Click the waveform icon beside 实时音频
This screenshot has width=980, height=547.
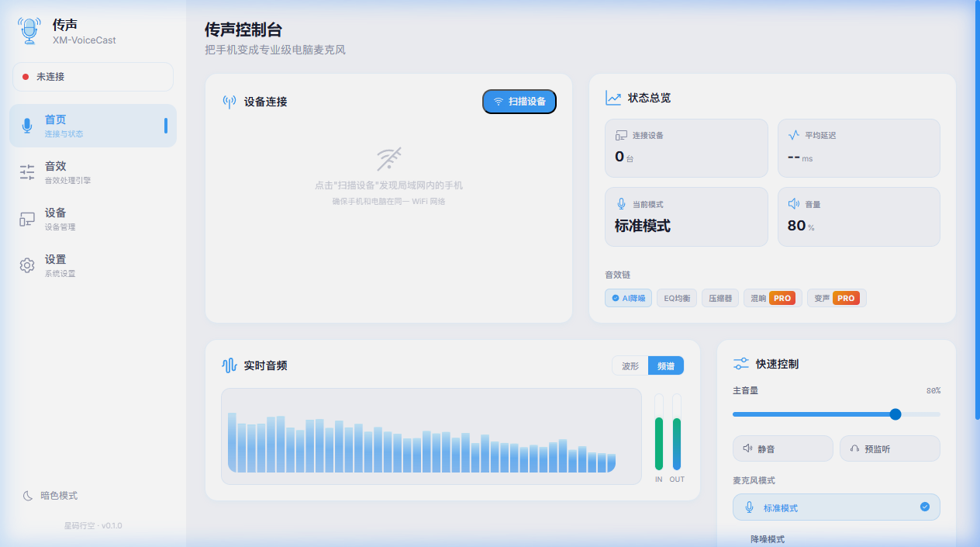229,365
